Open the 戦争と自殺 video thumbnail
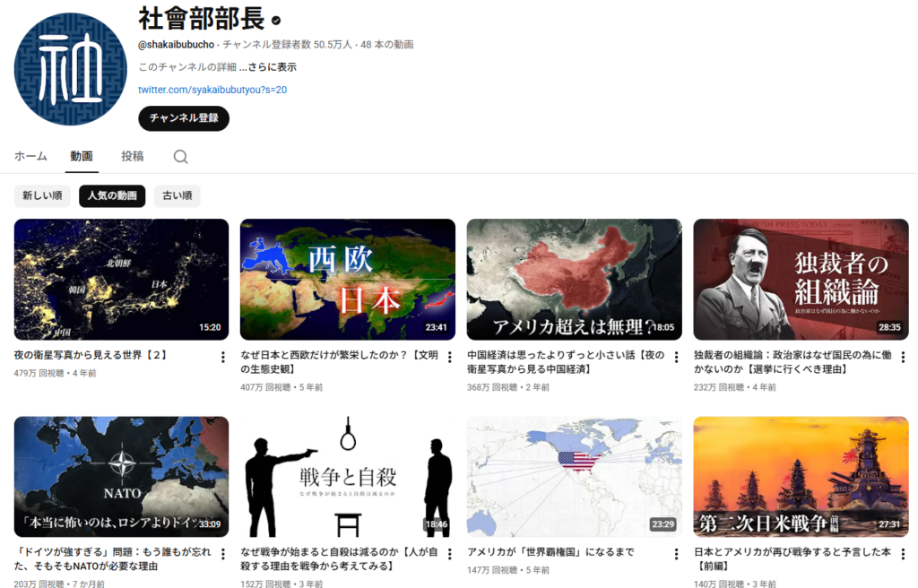The width and height of the screenshot is (918, 588). (x=348, y=476)
